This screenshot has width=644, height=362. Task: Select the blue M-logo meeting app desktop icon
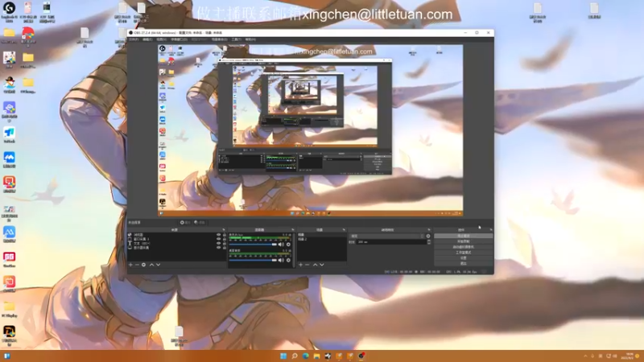pos(9,159)
